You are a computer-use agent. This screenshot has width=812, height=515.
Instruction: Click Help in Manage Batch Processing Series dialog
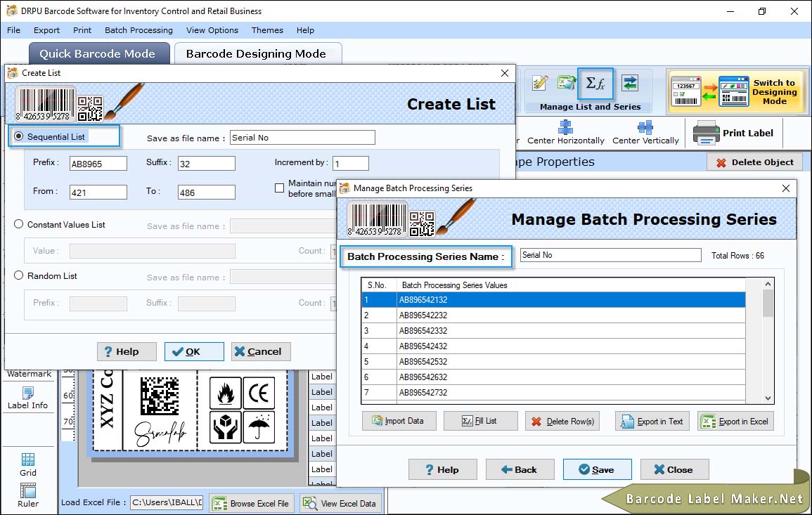click(x=442, y=469)
